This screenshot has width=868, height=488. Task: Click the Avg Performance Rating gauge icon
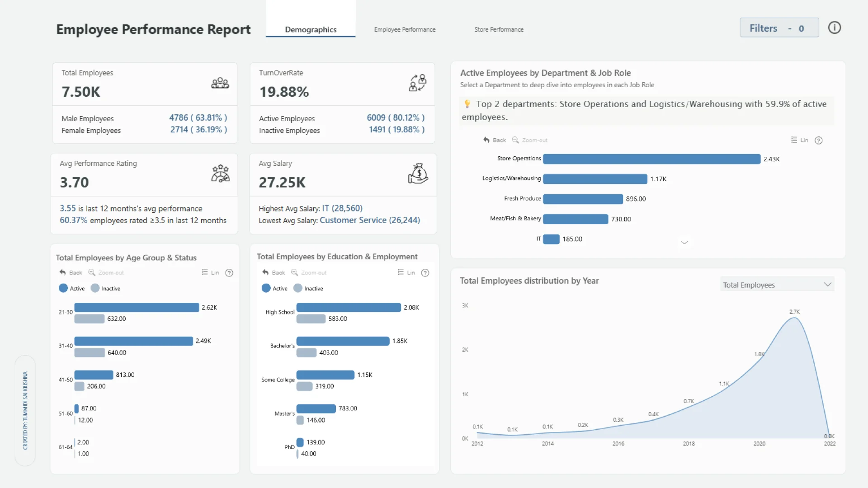[220, 174]
